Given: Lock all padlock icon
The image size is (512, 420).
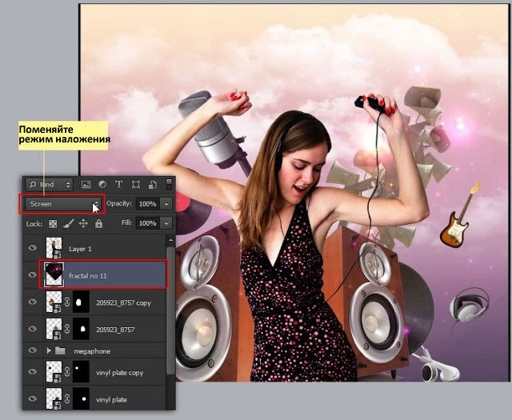Looking at the screenshot, I should tap(98, 223).
